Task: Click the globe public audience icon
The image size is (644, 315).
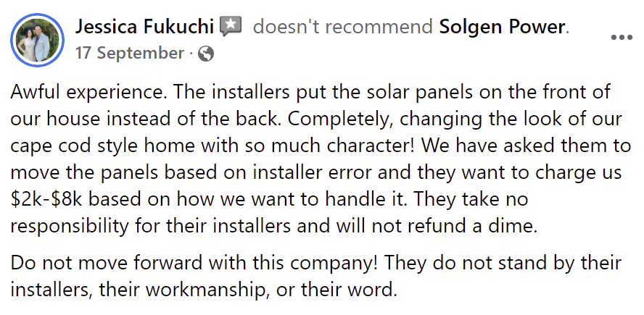Action: (x=206, y=54)
